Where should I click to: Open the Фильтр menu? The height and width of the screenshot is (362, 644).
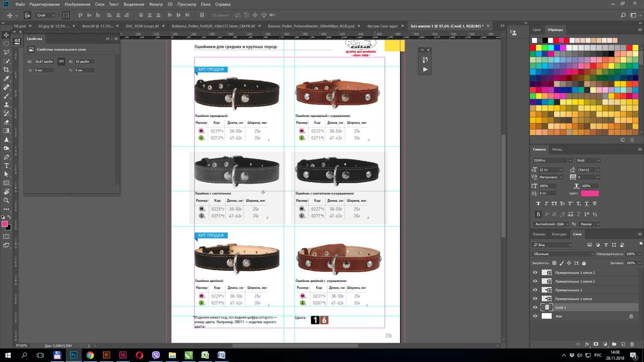[156, 4]
